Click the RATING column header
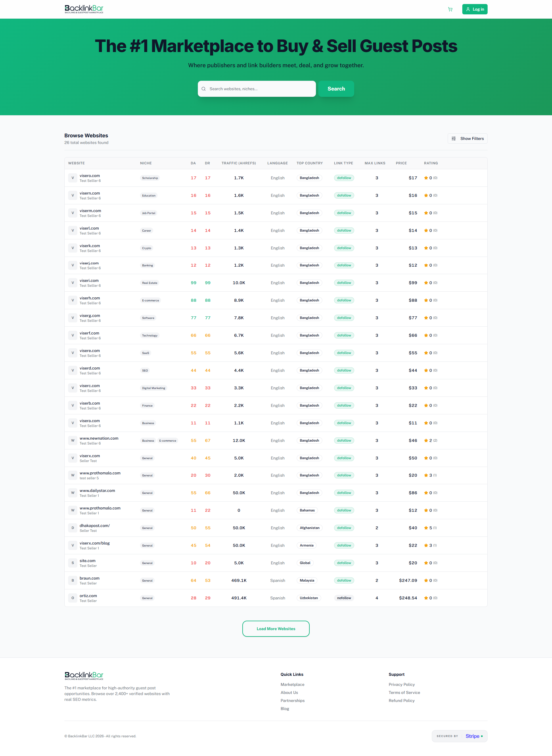The height and width of the screenshot is (756, 552). [x=431, y=163]
